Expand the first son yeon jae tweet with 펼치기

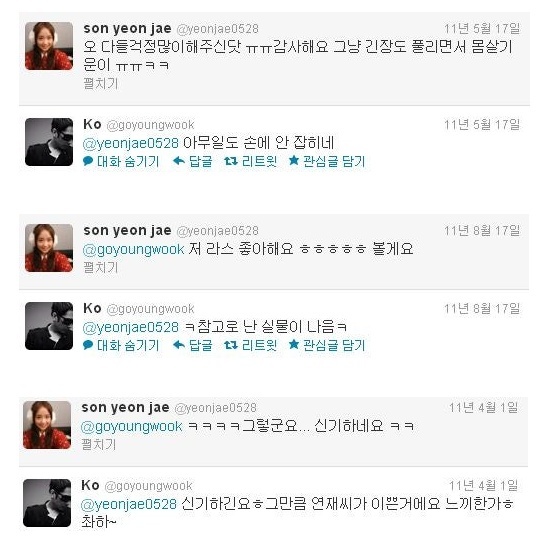(101, 84)
